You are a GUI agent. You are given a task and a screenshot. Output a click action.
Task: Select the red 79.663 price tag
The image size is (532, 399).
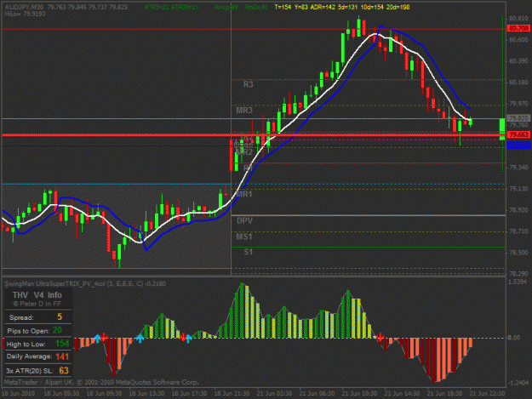click(518, 134)
